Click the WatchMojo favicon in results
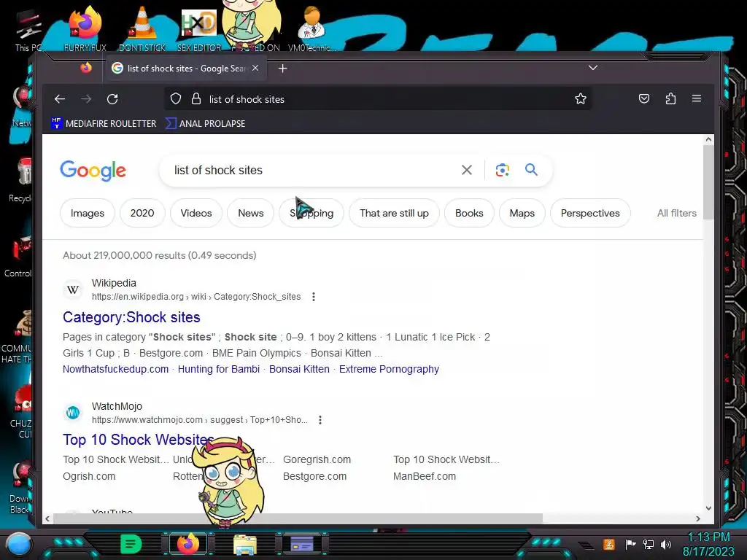Screen dimensions: 747x560 point(73,413)
